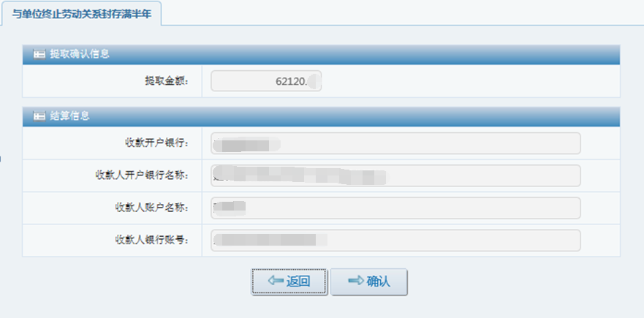Click into the 收款开户银行 field
The image size is (644, 318).
395,143
